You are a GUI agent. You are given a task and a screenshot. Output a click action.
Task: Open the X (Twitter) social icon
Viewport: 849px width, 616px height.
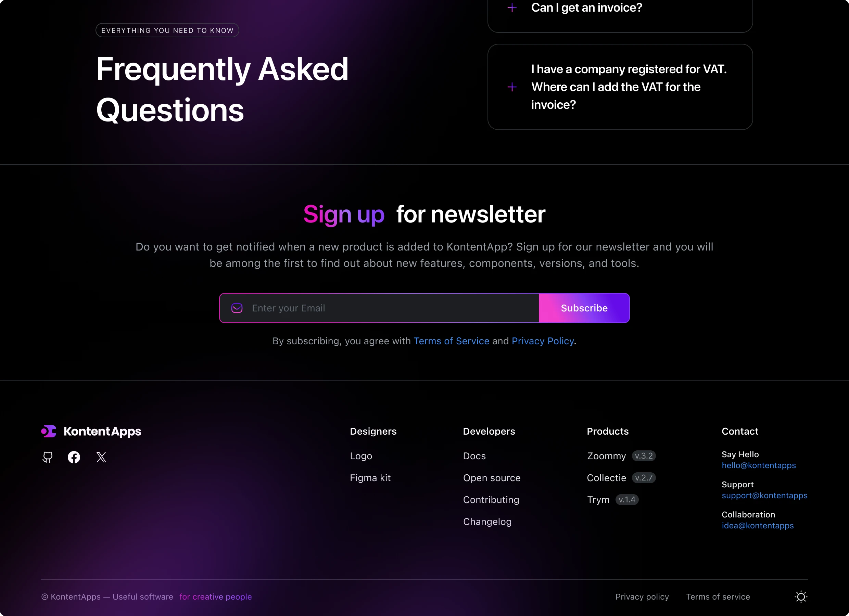tap(101, 457)
